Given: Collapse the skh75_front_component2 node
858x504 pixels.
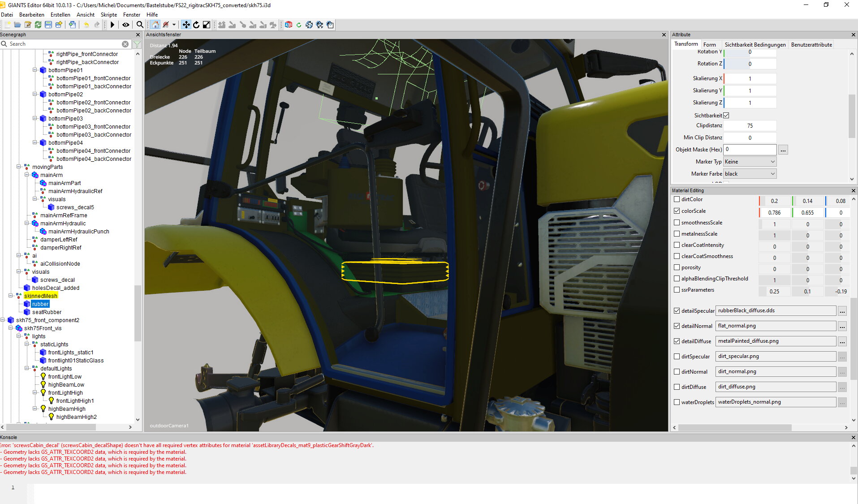Looking at the screenshot, I should tap(3, 320).
